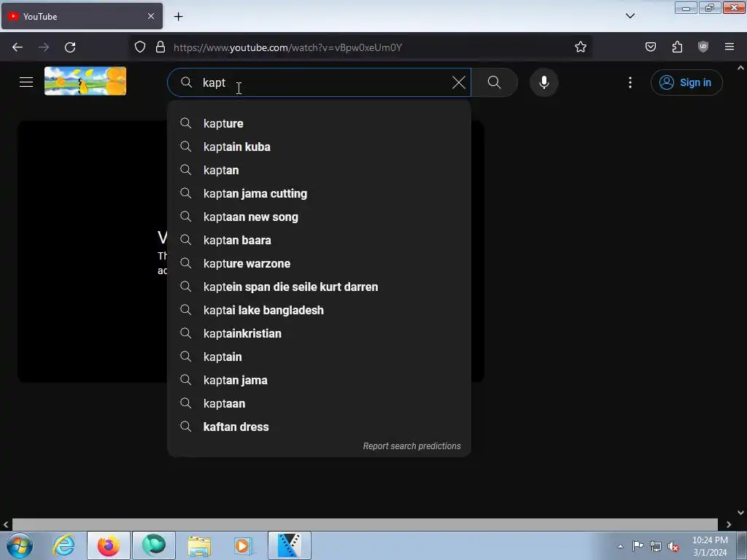Select the YouTube browser tab

[82, 16]
